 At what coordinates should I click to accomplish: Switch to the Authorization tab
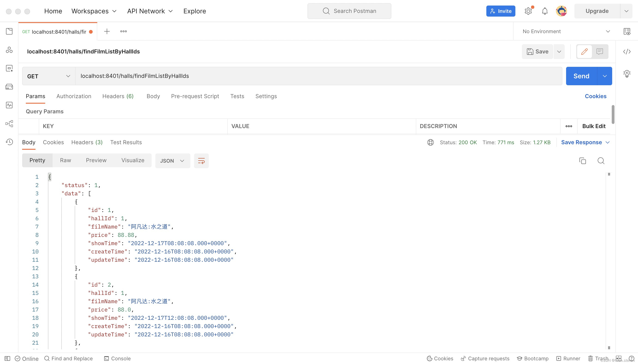tap(74, 96)
